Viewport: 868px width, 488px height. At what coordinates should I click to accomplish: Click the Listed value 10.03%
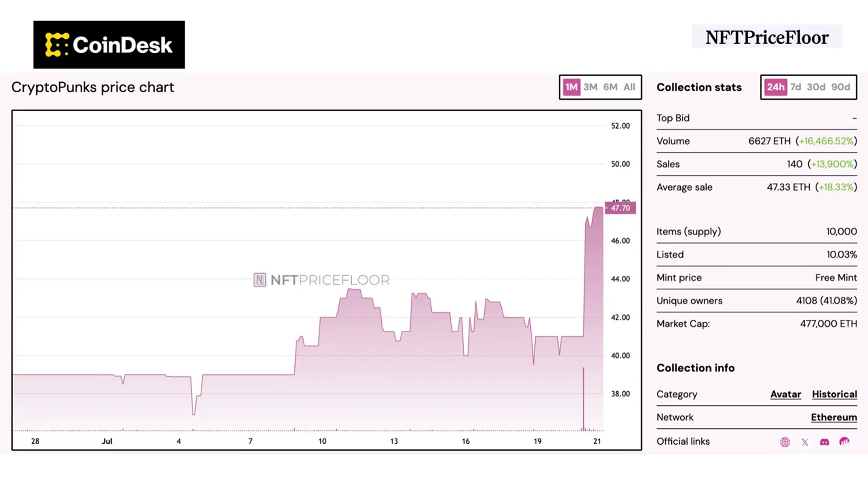tap(842, 254)
